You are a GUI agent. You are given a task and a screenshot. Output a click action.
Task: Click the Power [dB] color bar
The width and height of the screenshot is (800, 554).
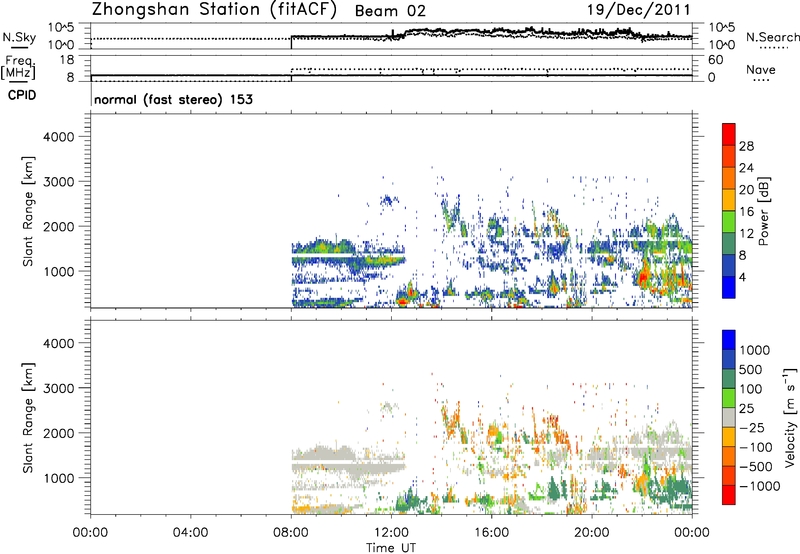tap(729, 210)
